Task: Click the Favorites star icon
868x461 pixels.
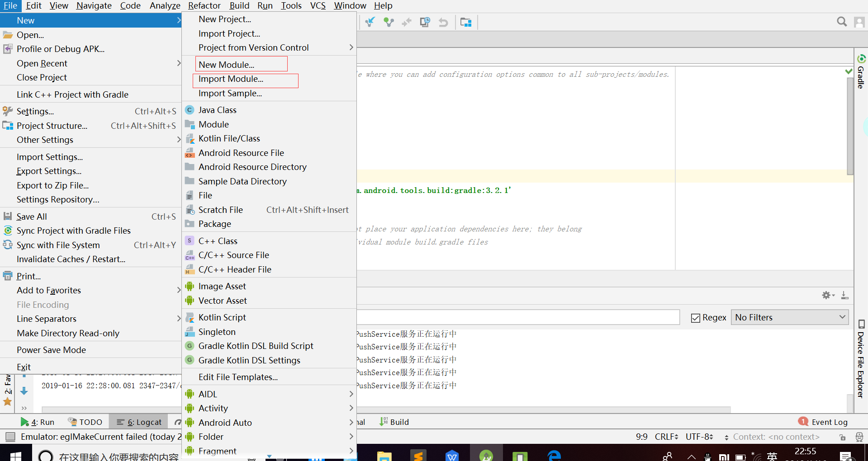Action: (x=8, y=401)
